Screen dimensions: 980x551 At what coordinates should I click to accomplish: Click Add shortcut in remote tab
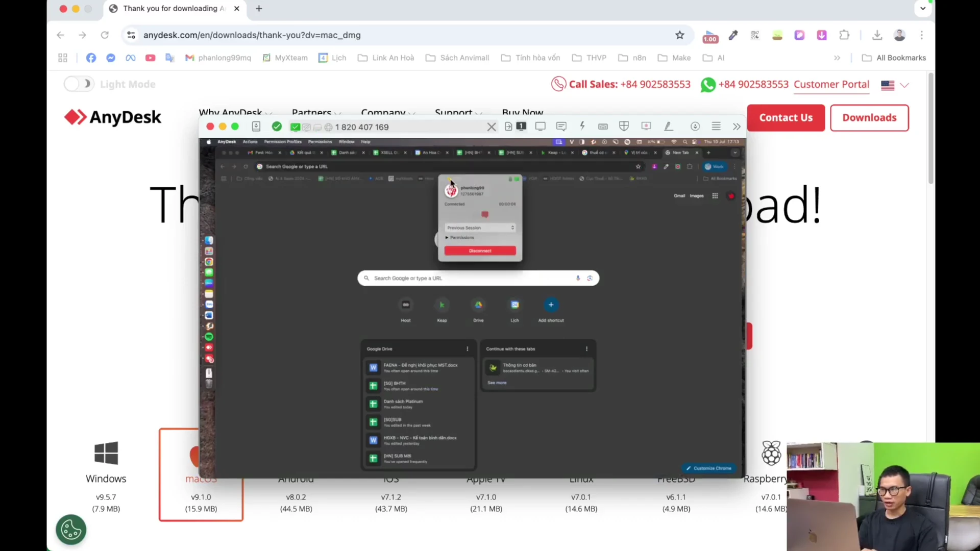(x=551, y=310)
